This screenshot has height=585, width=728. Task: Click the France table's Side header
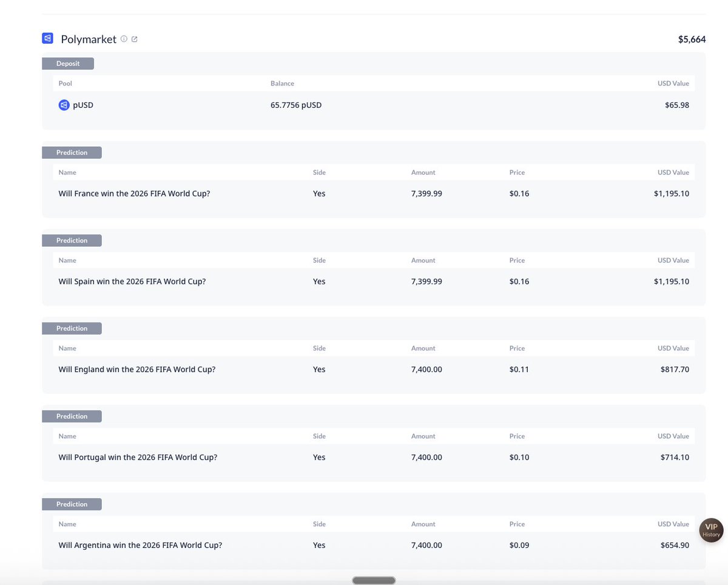[x=319, y=172]
